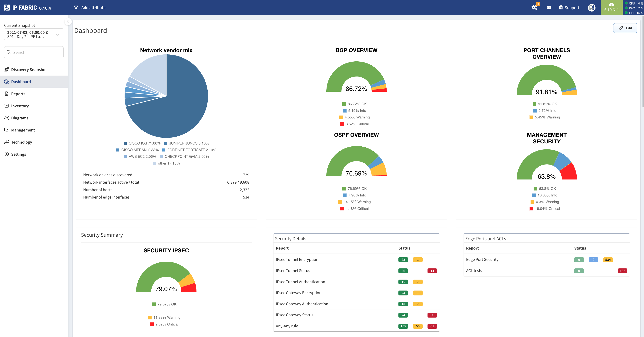Expand the Technology menu section
644x337 pixels.
[x=22, y=142]
